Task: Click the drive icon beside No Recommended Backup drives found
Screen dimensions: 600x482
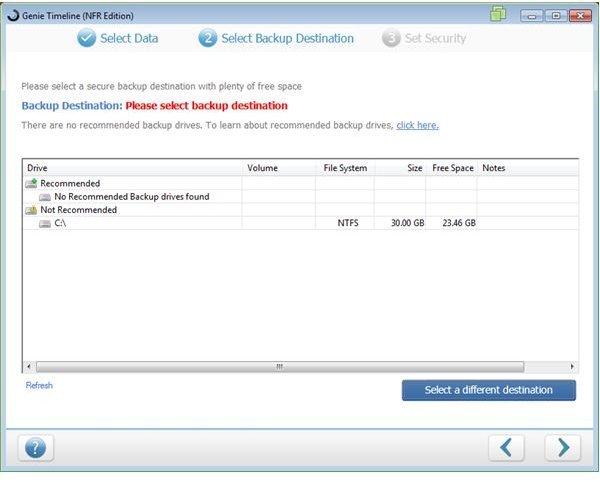Action: 45,197
